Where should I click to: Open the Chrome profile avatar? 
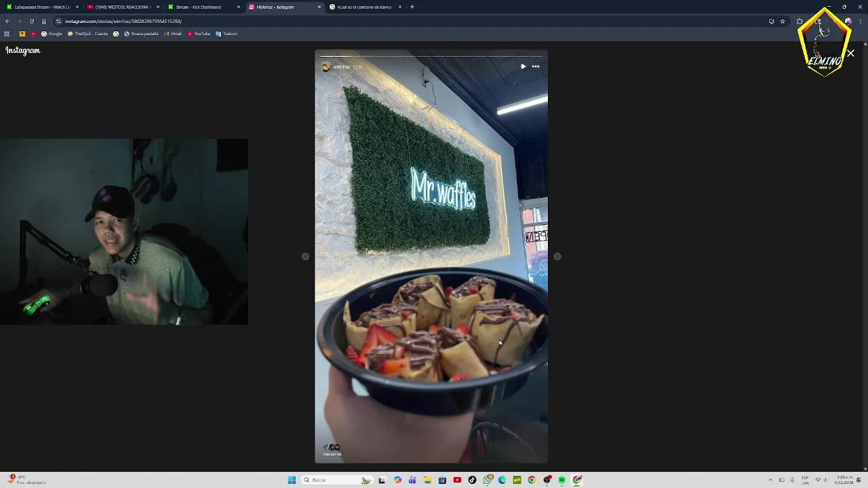(x=848, y=21)
